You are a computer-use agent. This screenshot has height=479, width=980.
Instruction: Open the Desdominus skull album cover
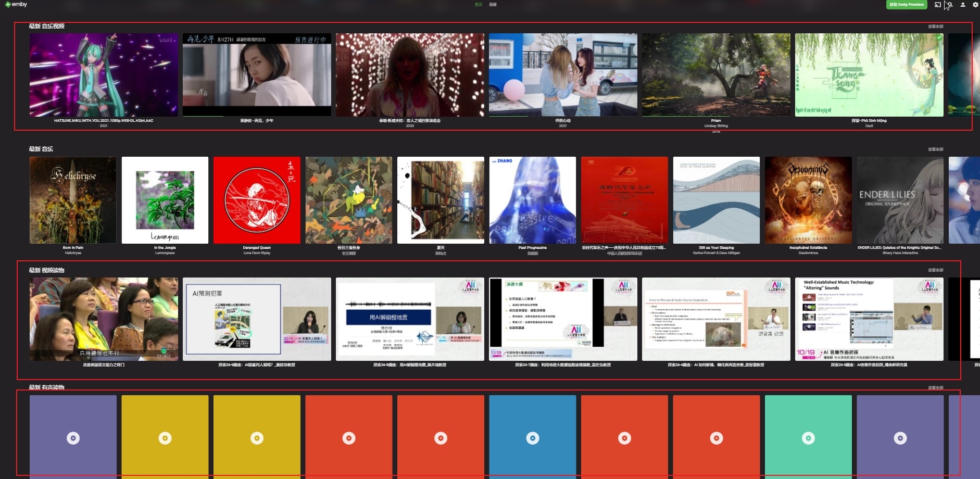(x=808, y=200)
